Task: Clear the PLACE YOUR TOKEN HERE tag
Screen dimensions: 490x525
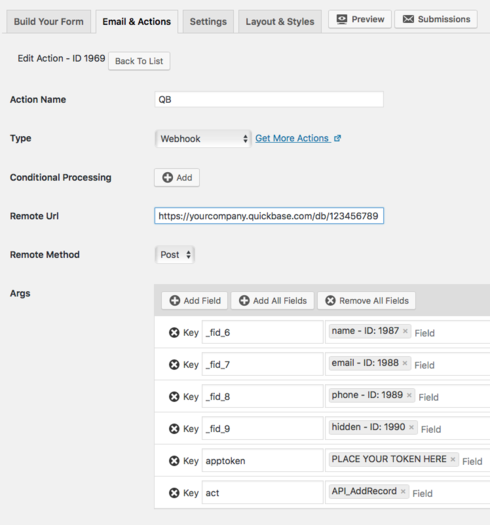Action: point(452,459)
